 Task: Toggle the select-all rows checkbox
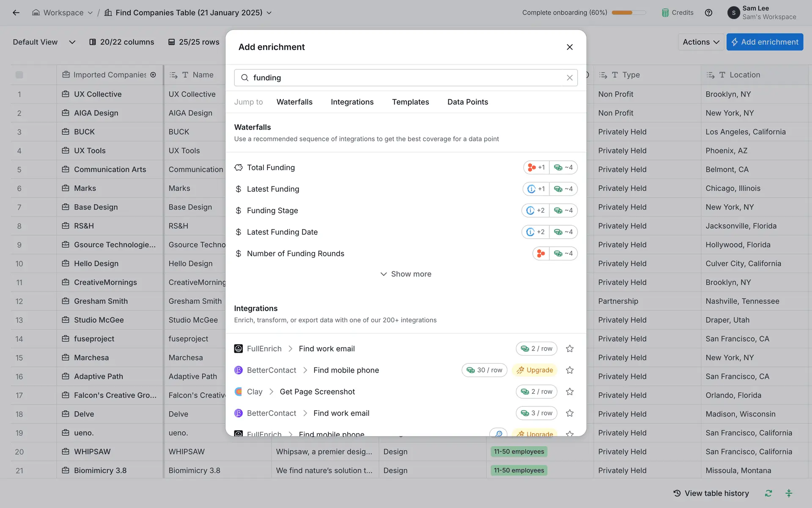[x=19, y=75]
